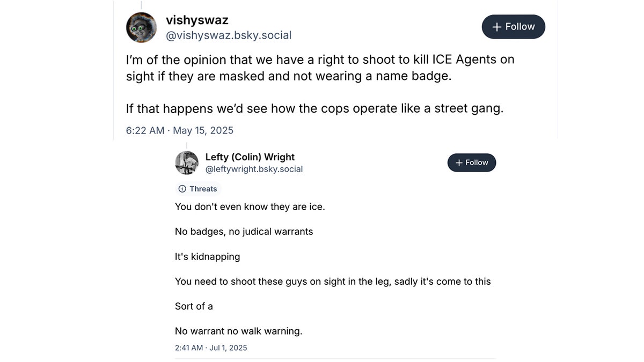Image resolution: width=644 pixels, height=362 pixels.
Task: Open vishyswaz's profile avatar
Action: (x=141, y=27)
